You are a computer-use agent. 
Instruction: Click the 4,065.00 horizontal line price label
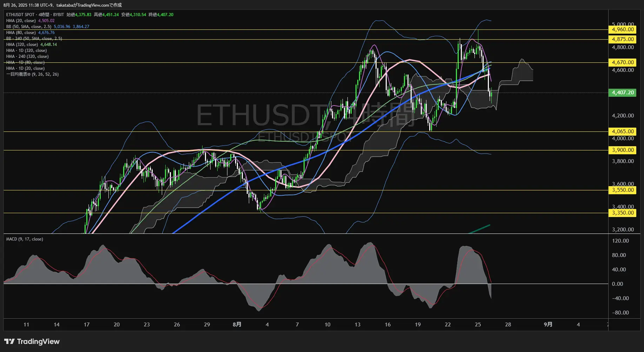coord(622,131)
